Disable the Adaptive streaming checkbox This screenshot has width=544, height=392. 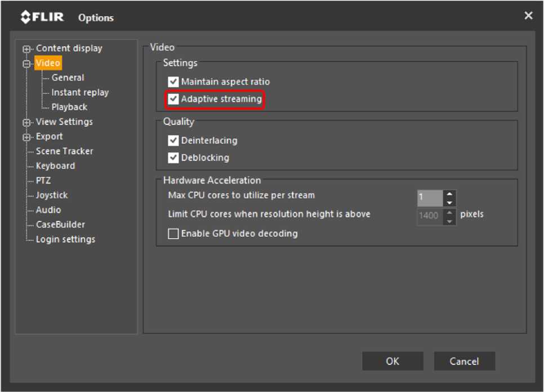tap(173, 99)
